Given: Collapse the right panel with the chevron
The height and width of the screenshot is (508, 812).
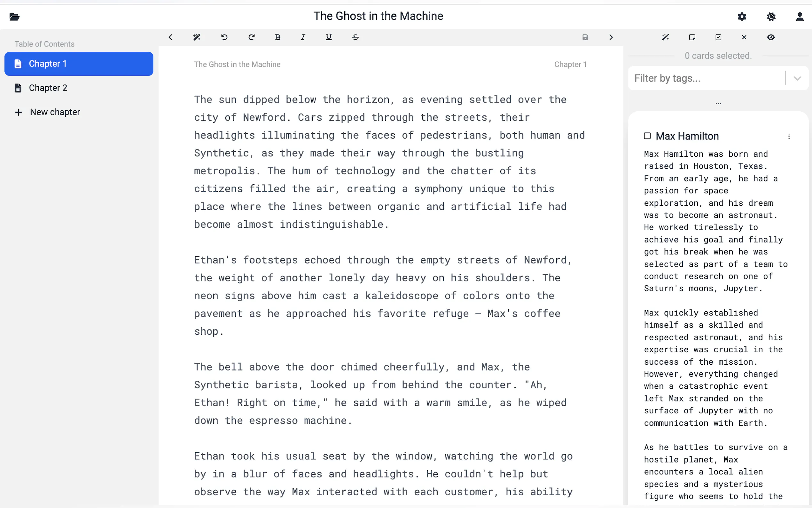Looking at the screenshot, I should (x=611, y=37).
